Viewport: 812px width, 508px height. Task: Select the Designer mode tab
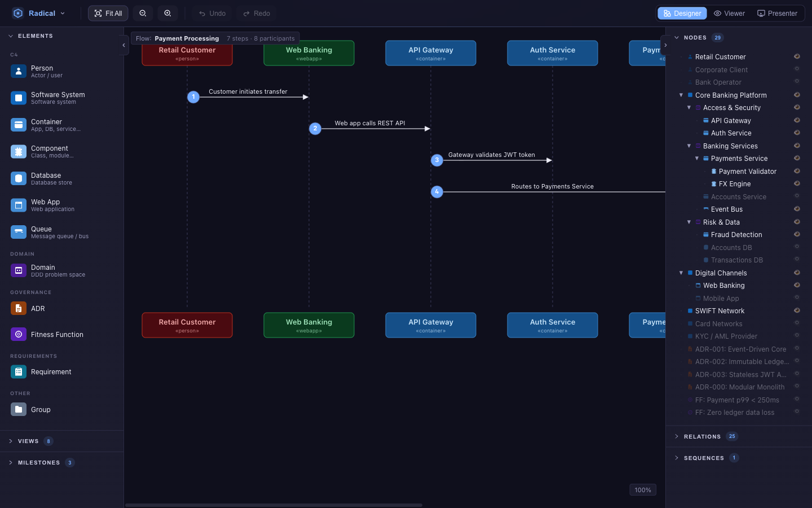pyautogui.click(x=682, y=14)
